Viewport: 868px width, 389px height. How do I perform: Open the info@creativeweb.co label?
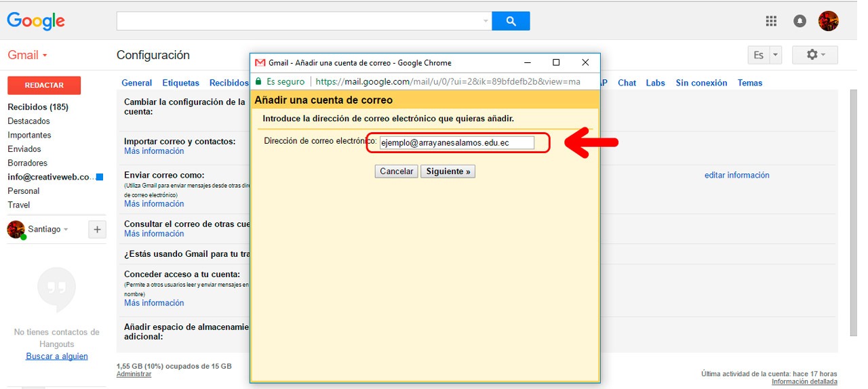51,177
